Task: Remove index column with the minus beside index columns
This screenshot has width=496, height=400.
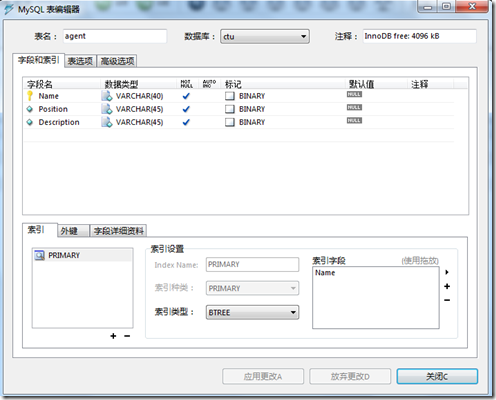Action: [x=447, y=300]
